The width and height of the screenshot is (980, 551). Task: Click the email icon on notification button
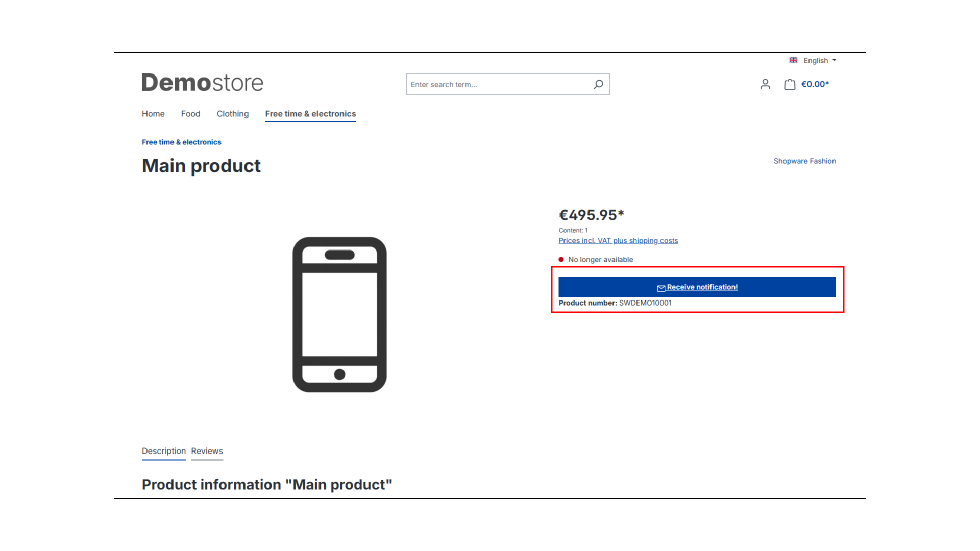(x=661, y=287)
